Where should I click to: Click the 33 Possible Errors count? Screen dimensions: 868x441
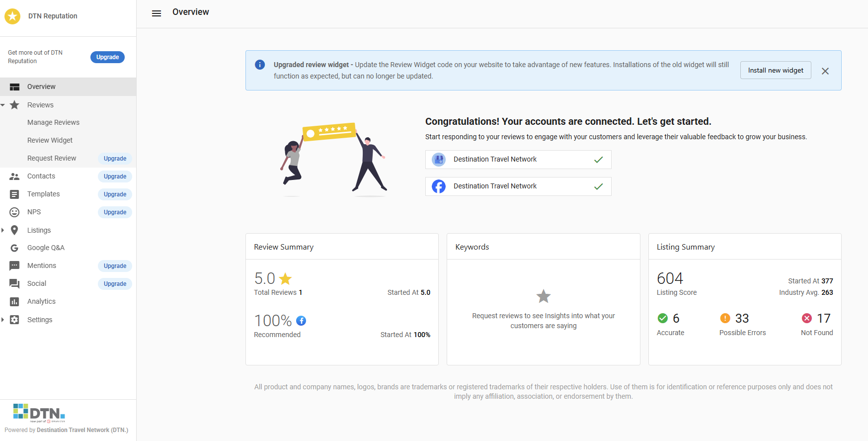tap(742, 318)
